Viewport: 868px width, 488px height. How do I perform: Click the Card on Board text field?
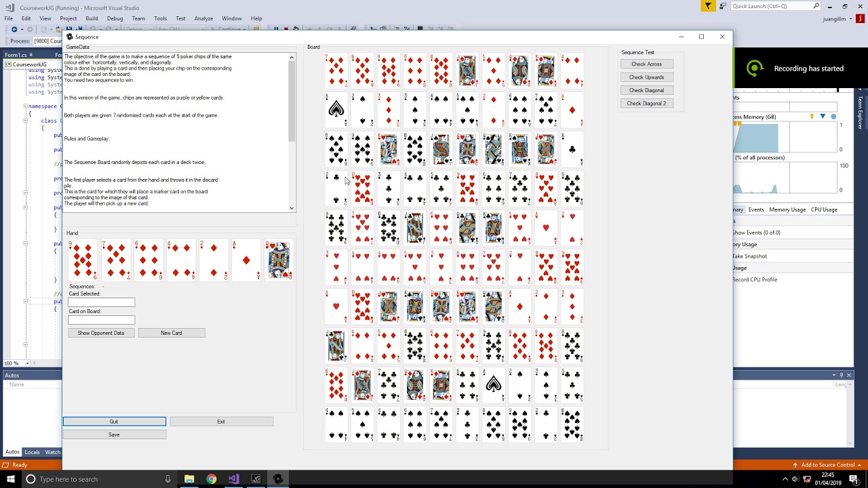pyautogui.click(x=101, y=320)
